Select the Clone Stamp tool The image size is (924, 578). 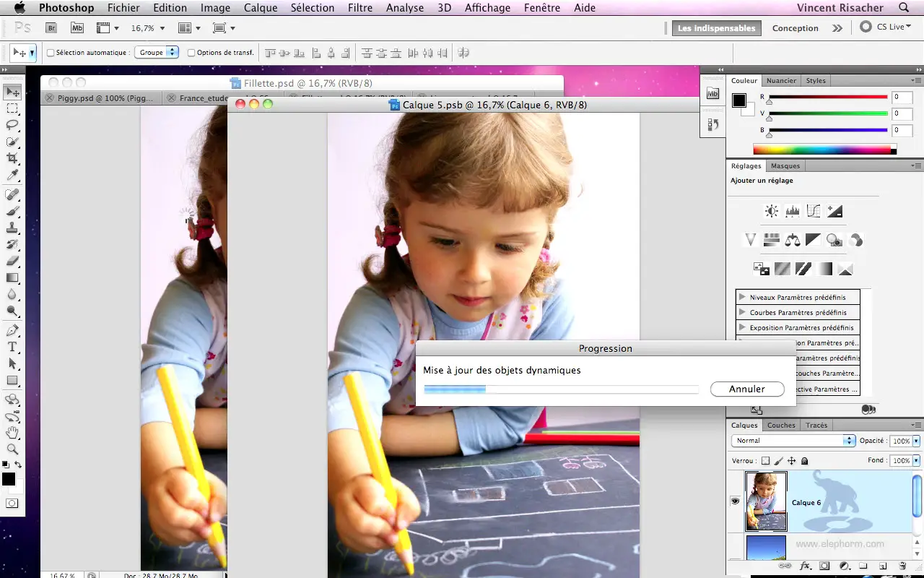pos(13,228)
